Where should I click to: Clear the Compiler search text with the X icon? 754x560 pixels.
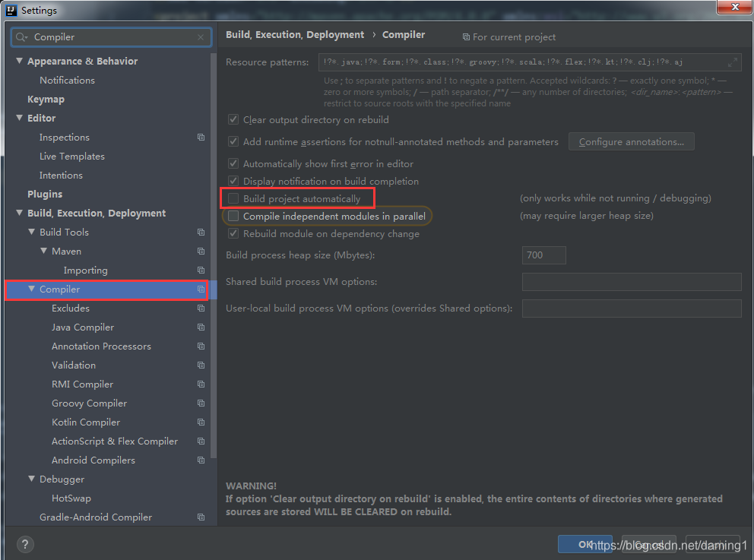coord(201,37)
